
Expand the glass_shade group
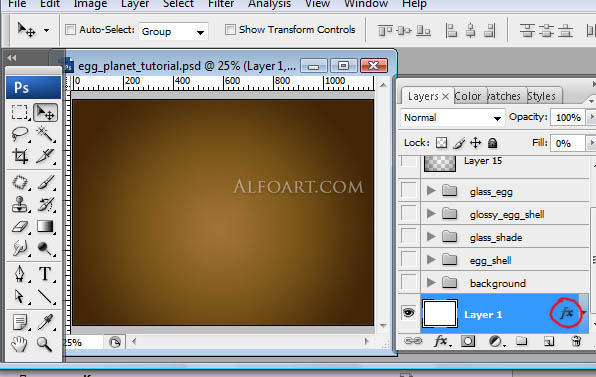[x=431, y=237]
